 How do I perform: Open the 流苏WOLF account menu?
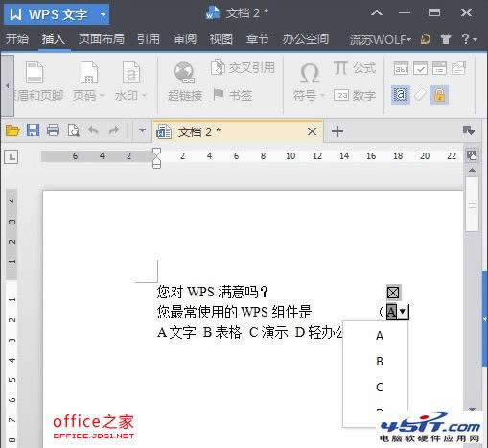click(380, 39)
